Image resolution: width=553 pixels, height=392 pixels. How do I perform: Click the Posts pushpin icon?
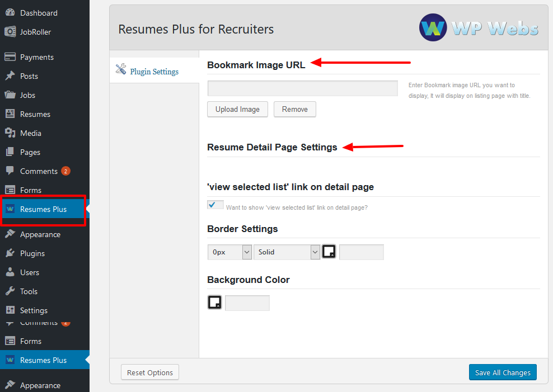10,75
